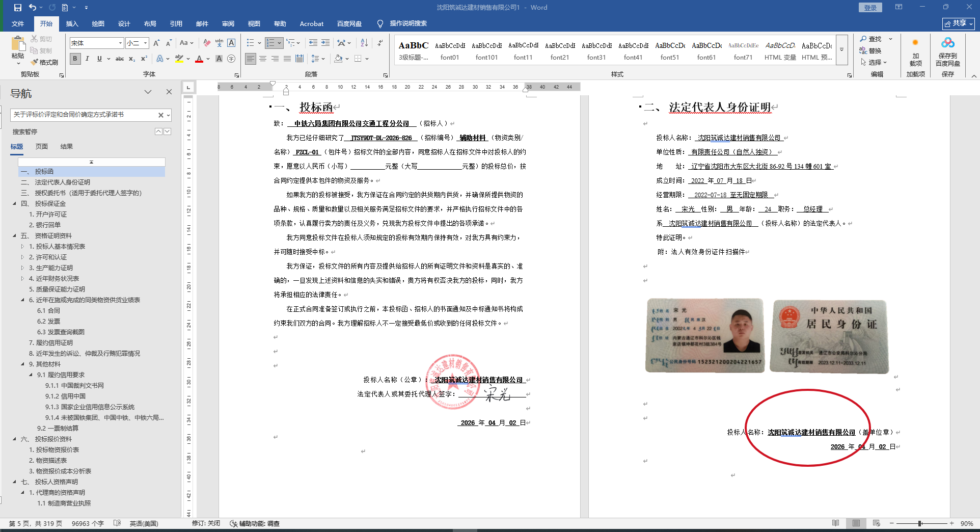Click the 登录 sign-in button
Image resolution: width=980 pixels, height=532 pixels.
pos(870,8)
